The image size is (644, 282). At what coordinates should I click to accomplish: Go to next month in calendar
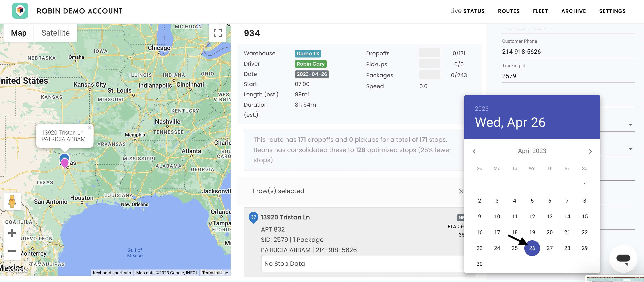point(590,151)
